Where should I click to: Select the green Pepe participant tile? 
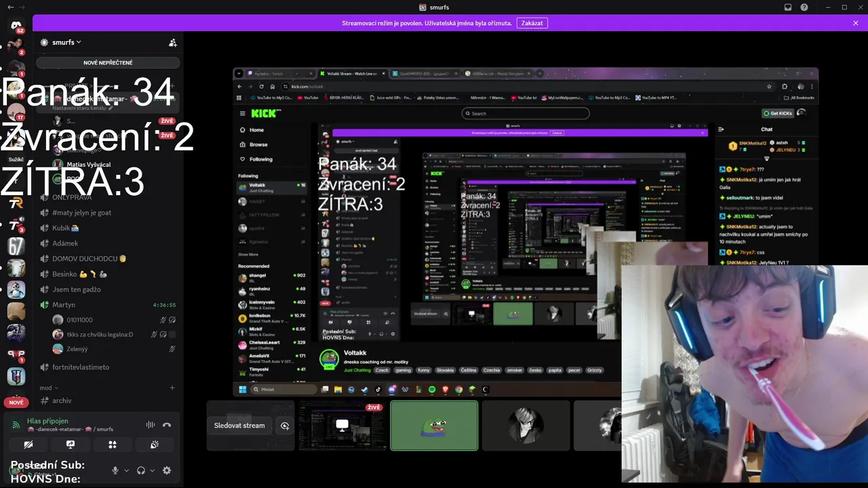tap(434, 426)
